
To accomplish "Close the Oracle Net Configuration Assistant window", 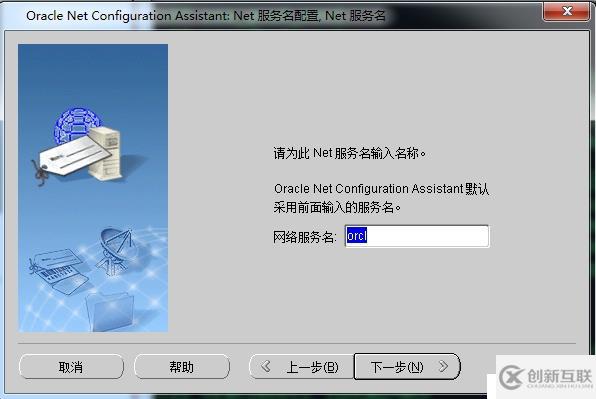I will coord(567,11).
